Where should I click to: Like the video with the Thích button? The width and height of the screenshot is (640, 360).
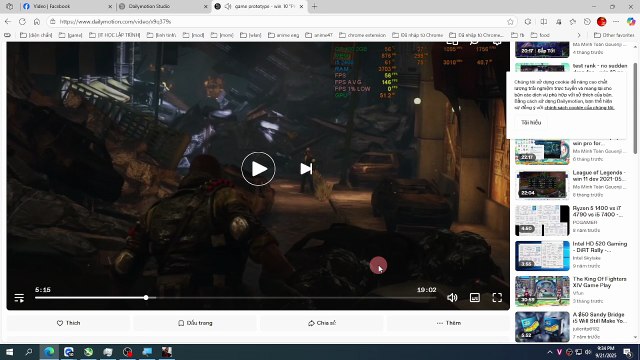[x=69, y=323]
